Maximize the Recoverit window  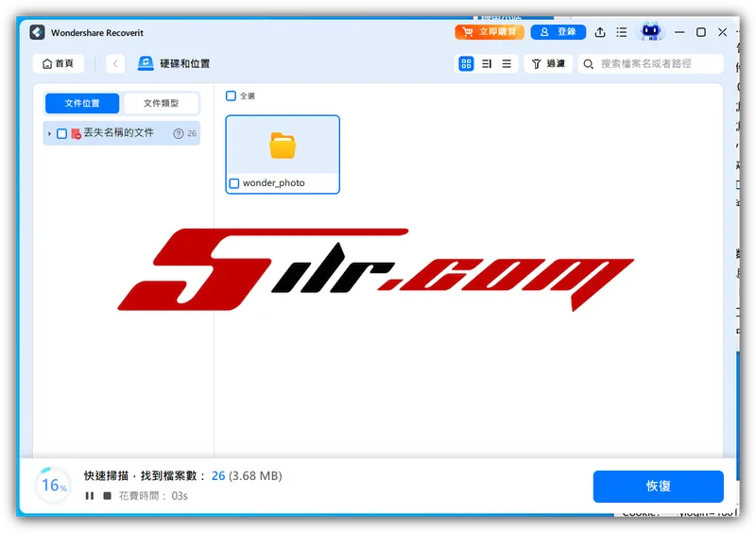(x=701, y=32)
